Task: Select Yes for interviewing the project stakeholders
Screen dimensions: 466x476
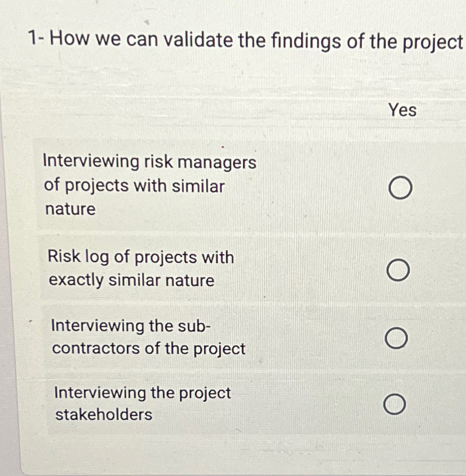Action: click(395, 403)
